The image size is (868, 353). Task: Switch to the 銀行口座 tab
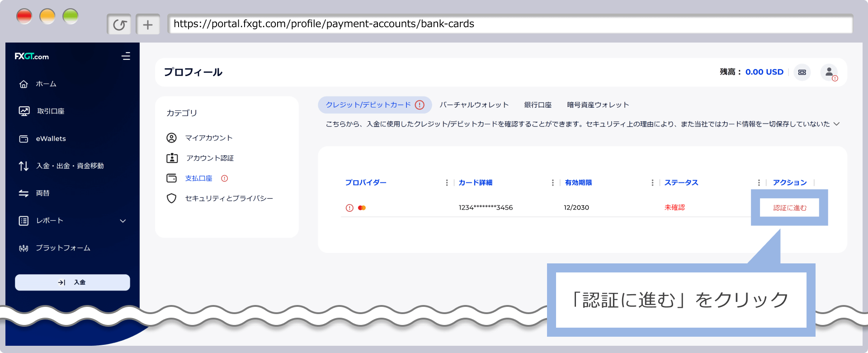click(x=538, y=105)
